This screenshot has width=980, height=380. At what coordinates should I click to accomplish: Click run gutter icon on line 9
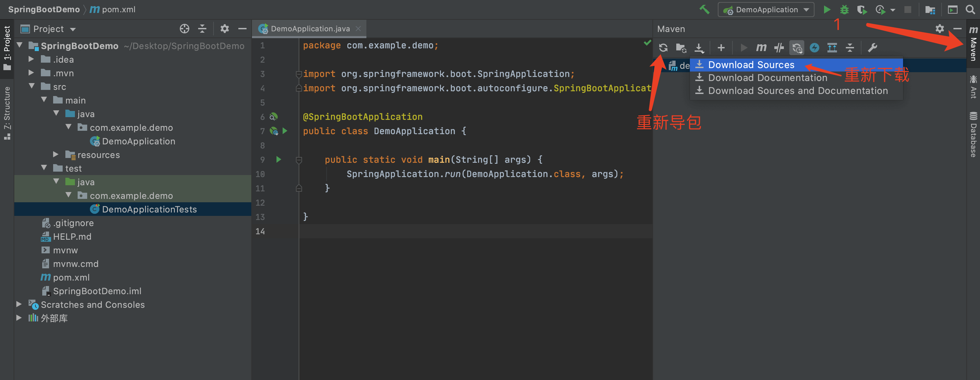point(279,159)
